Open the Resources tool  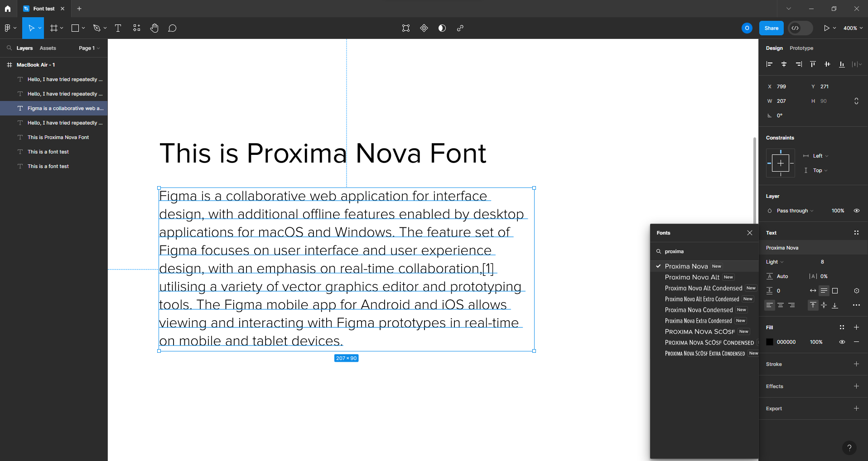click(x=136, y=28)
